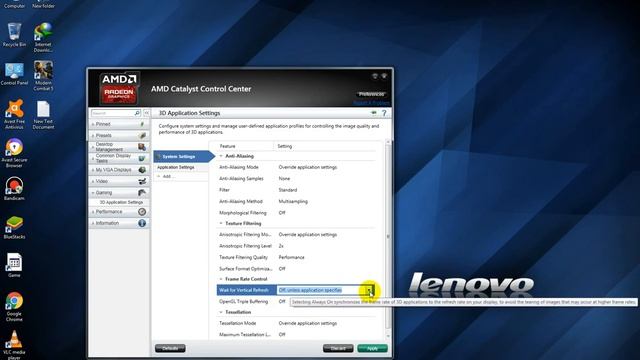
Task: Collapse the Frame Rate Control group
Action: point(221,279)
